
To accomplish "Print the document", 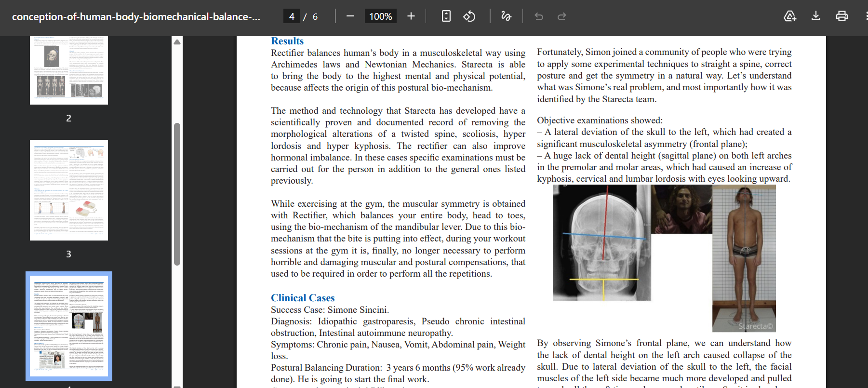I will pyautogui.click(x=841, y=16).
